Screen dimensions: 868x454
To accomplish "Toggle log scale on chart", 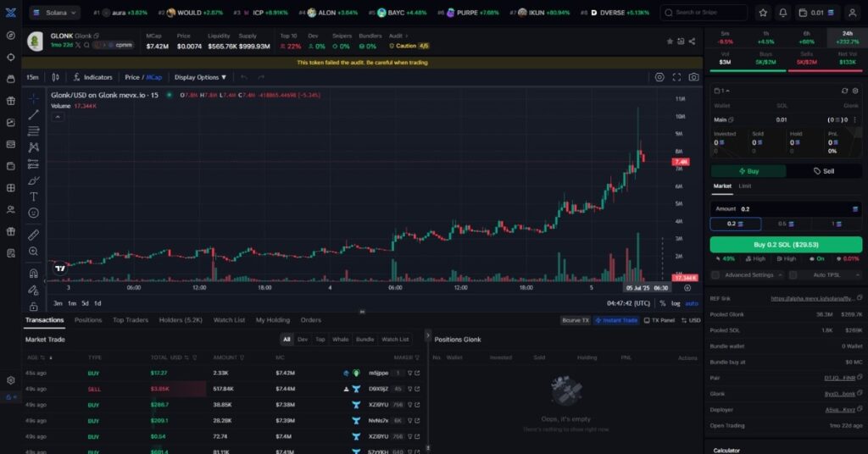I will tap(676, 303).
